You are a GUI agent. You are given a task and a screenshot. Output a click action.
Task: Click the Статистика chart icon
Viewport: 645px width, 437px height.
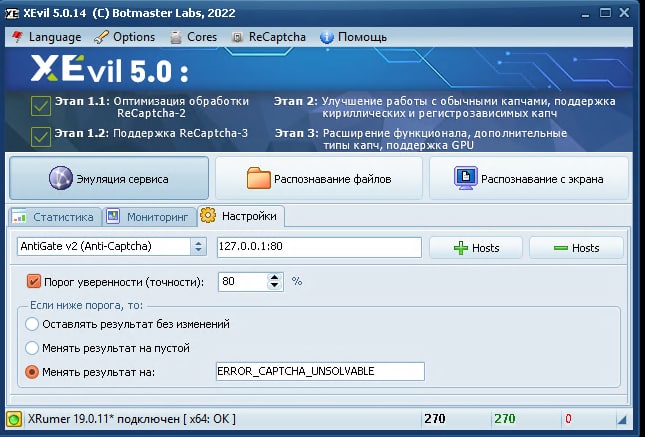point(19,216)
